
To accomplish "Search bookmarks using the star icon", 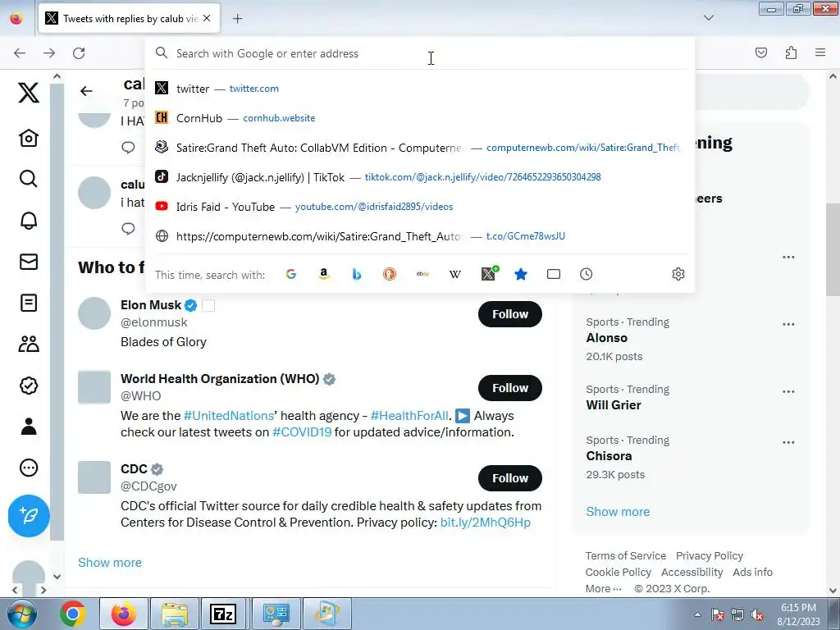I will pos(521,274).
